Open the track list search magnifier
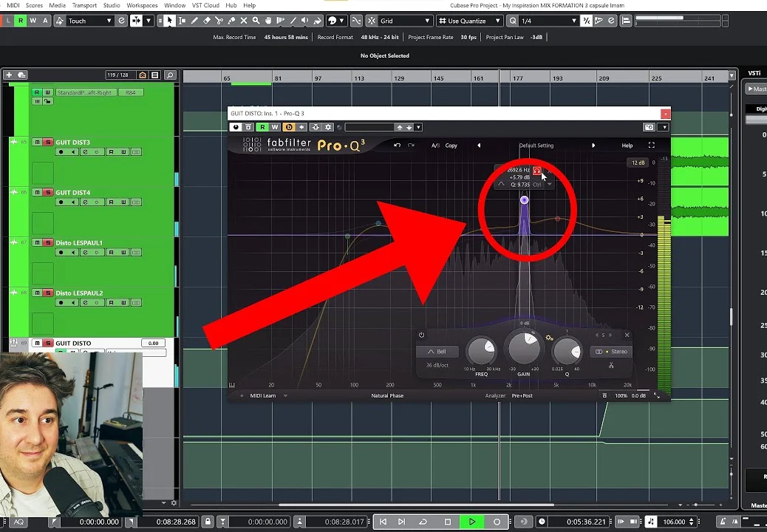The width and height of the screenshot is (767, 532). click(170, 75)
